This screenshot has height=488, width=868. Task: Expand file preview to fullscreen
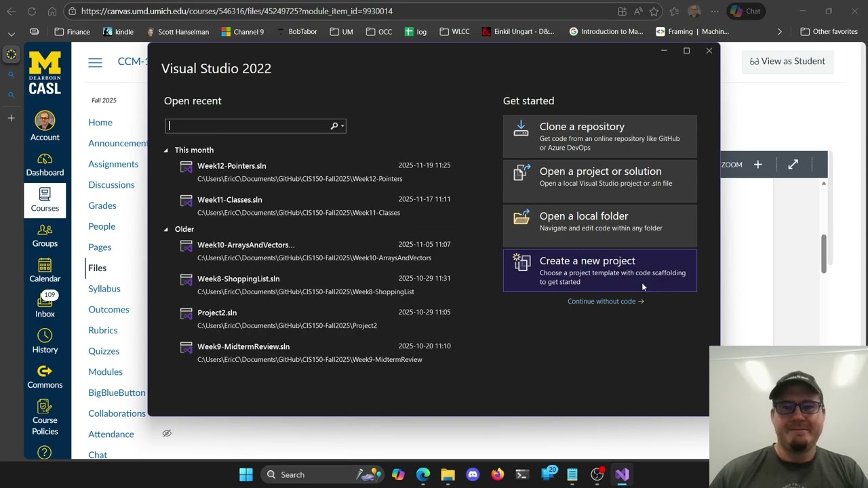tap(793, 165)
